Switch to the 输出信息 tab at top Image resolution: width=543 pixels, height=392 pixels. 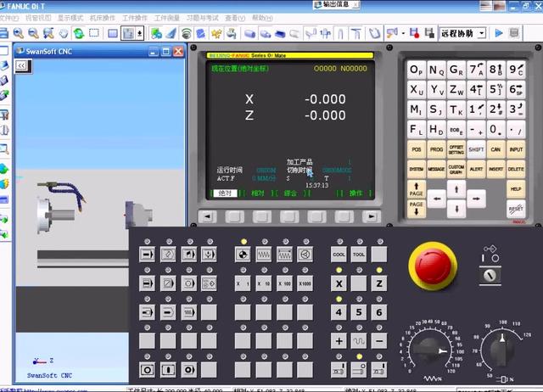[x=336, y=4]
